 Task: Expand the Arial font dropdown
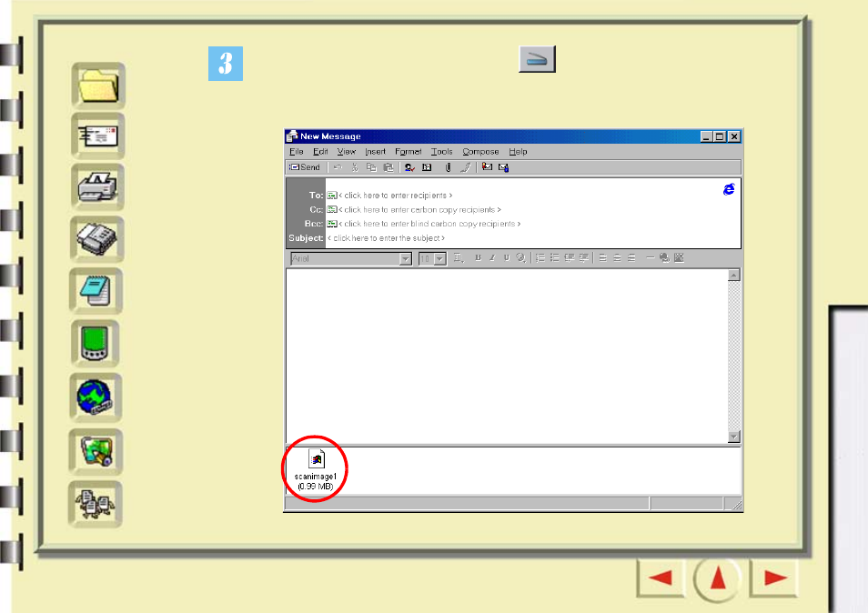tap(406, 259)
